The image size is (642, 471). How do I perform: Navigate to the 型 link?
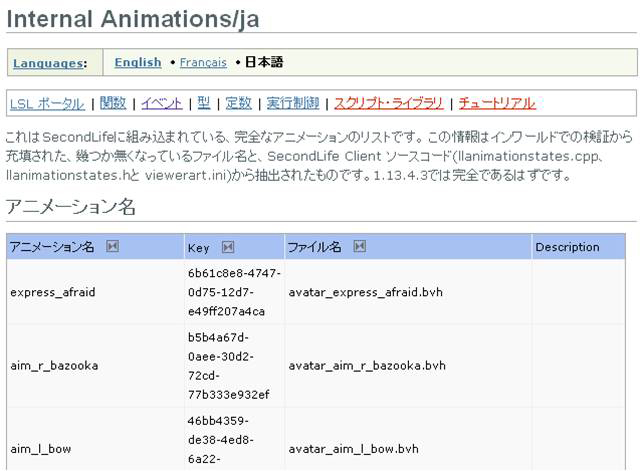203,103
